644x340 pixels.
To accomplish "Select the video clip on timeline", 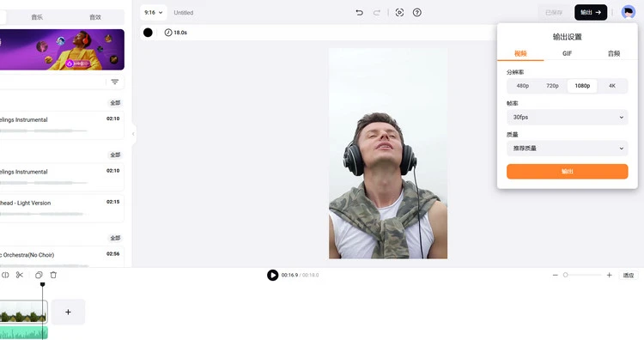I will pos(23,312).
